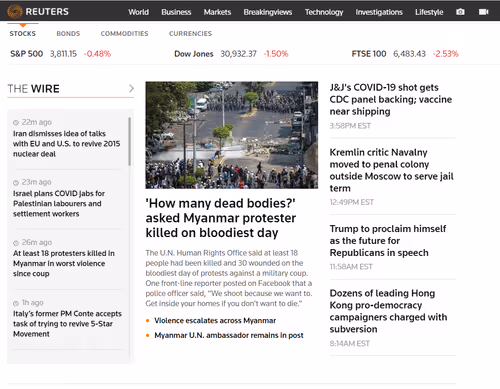Open Iran dismisses idea of talks story
The image size is (500, 389).
[66, 144]
